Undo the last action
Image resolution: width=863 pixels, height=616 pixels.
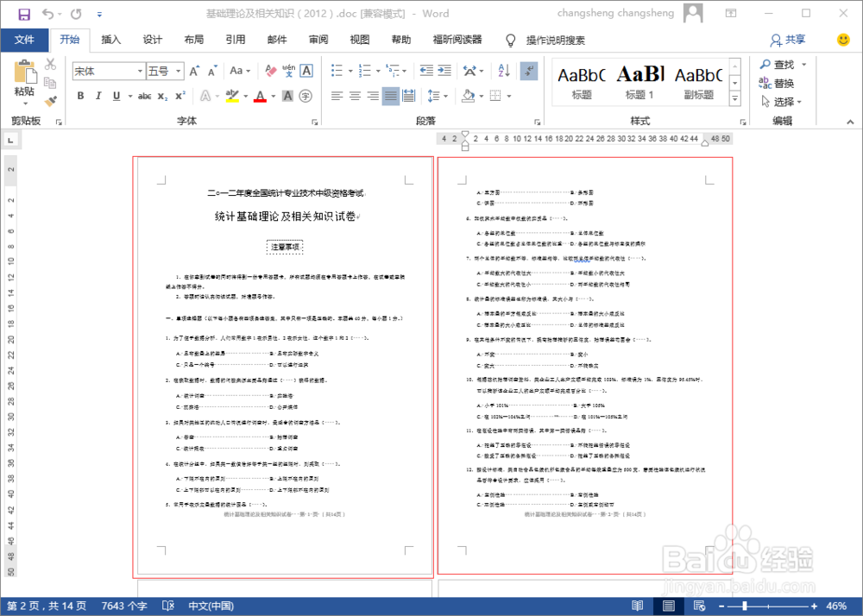point(47,15)
